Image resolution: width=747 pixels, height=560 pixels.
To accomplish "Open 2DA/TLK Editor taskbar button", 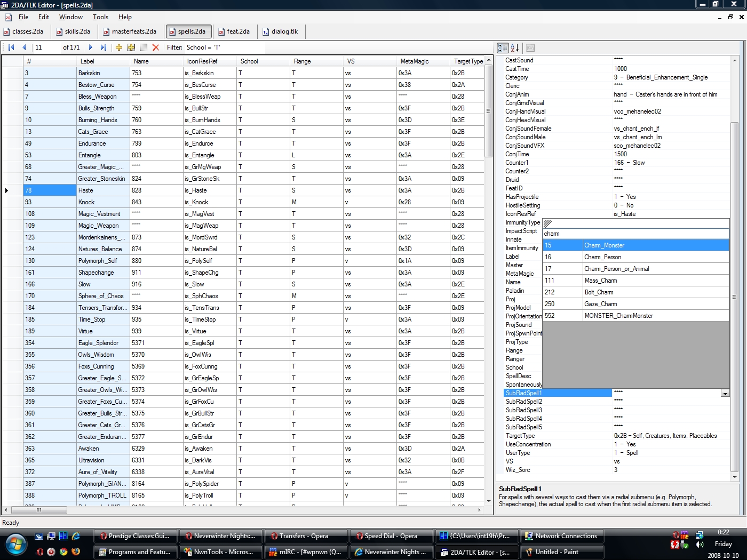I will pyautogui.click(x=475, y=552).
